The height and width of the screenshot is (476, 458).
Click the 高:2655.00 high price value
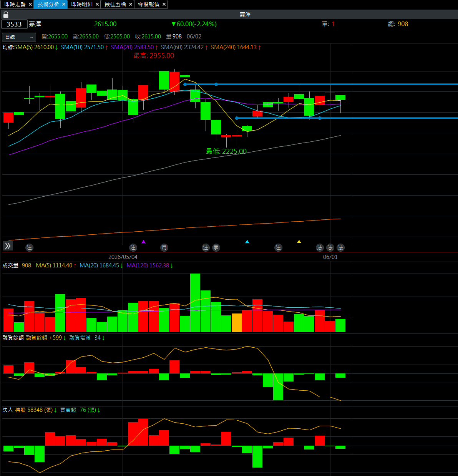click(86, 36)
